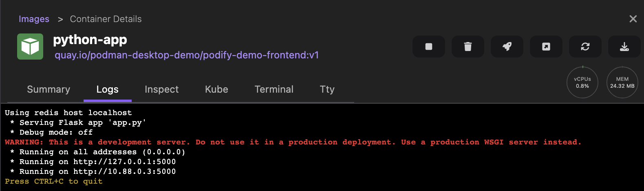Screen dimensions: 644x191
Task: Click the MEM usage gauge
Action: click(x=622, y=82)
